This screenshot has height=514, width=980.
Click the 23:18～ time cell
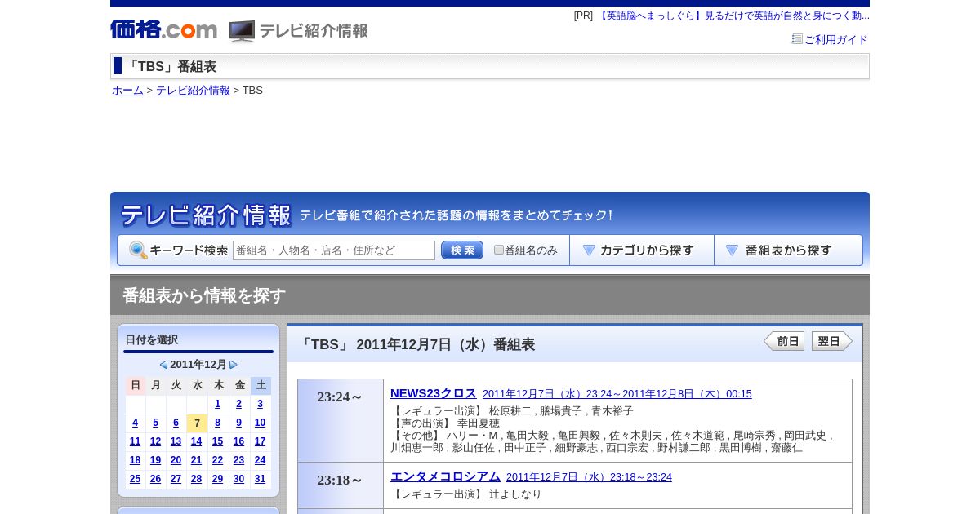pos(341,485)
